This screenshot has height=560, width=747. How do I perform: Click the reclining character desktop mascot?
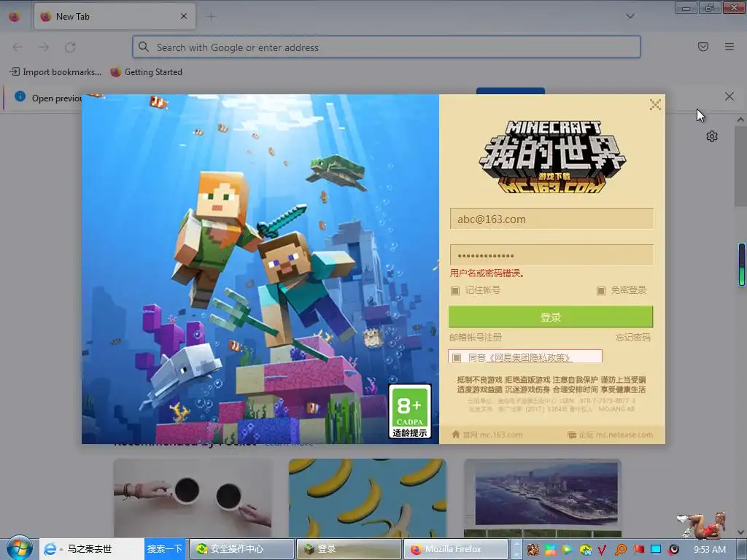pyautogui.click(x=703, y=525)
